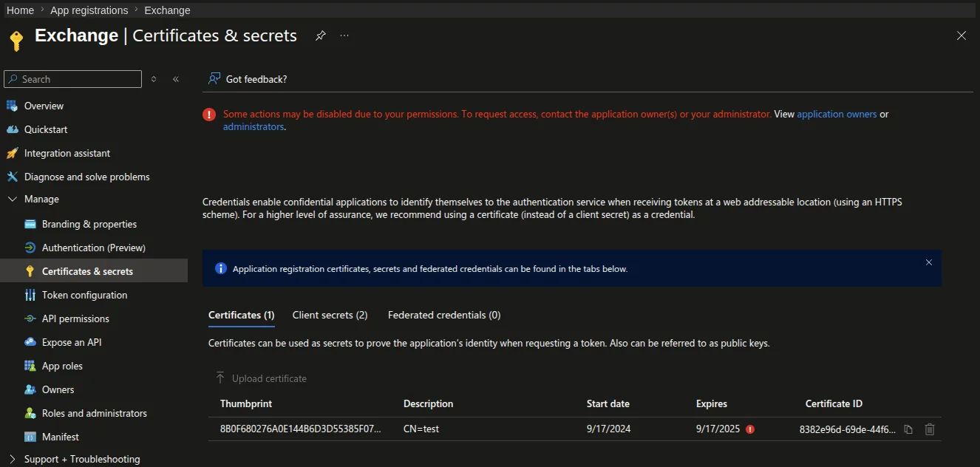Click the Integration assistant rocket icon

(12, 153)
